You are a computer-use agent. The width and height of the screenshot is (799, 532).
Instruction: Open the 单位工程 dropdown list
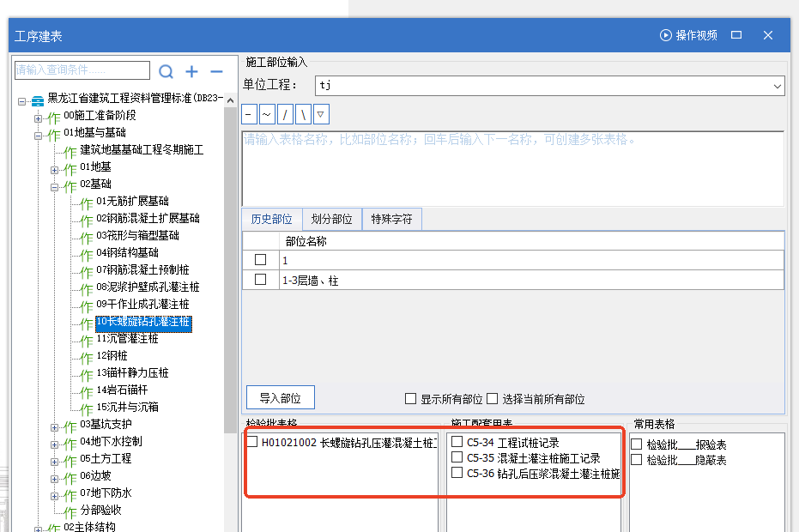pyautogui.click(x=778, y=86)
